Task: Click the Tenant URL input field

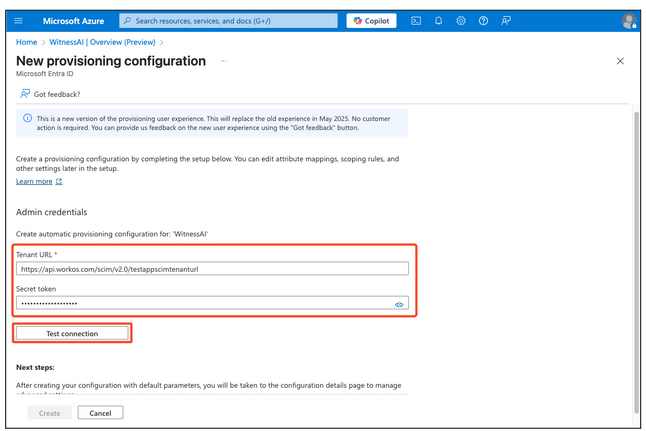Action: tap(212, 269)
